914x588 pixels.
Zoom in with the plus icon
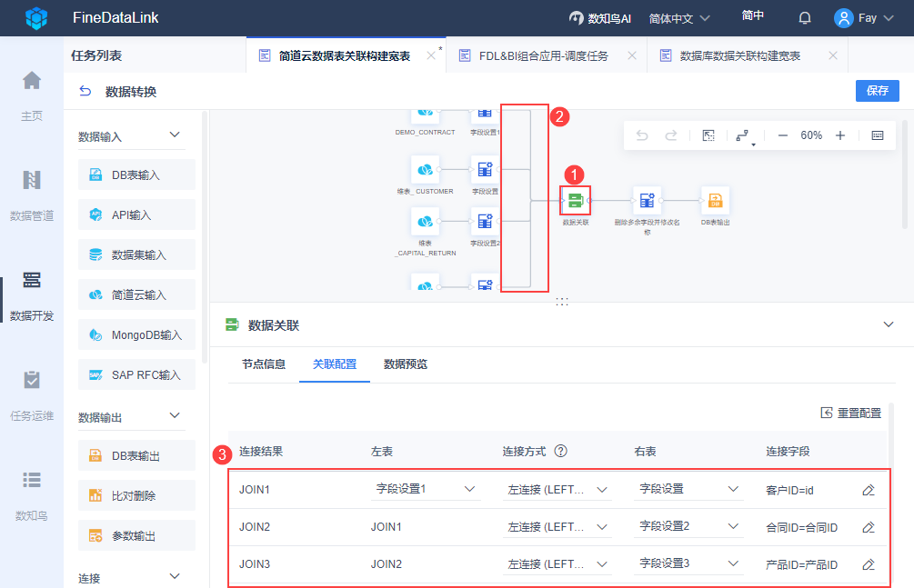click(840, 135)
